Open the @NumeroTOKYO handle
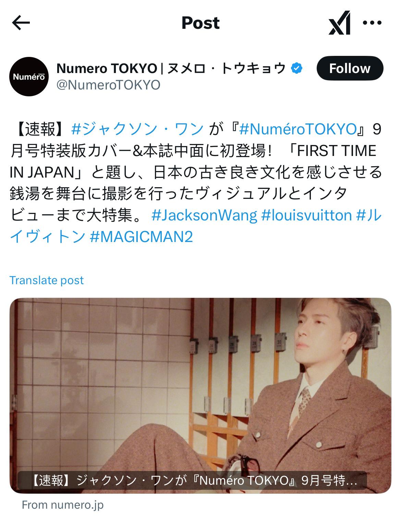Viewport: 401px width, 532px height. tap(108, 85)
